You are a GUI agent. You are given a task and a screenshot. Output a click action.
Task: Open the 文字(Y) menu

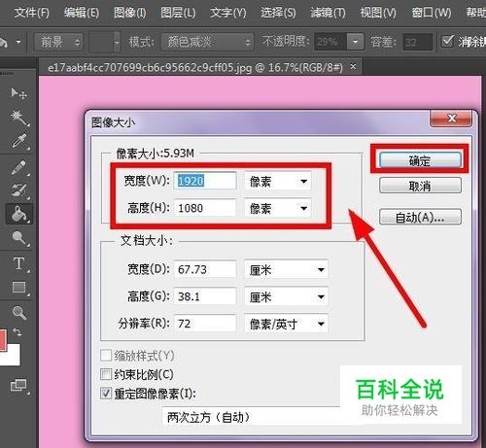228,13
